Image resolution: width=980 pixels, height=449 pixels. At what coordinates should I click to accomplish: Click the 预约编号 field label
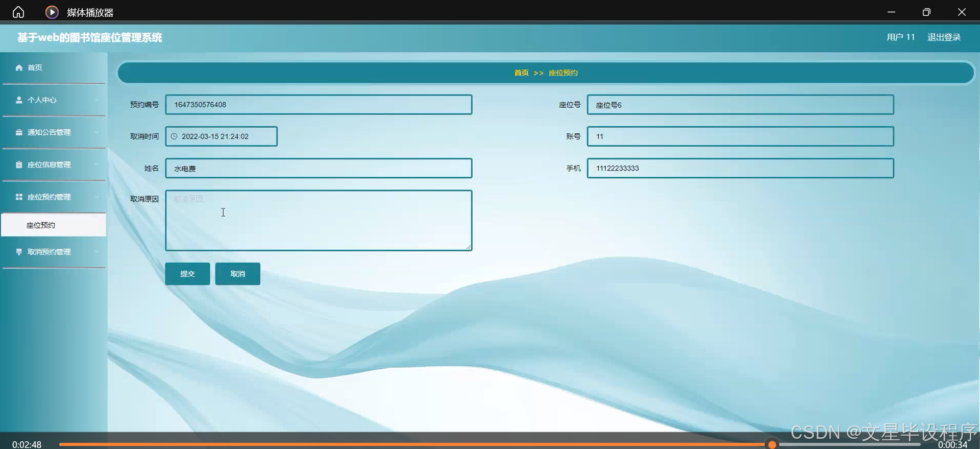144,105
